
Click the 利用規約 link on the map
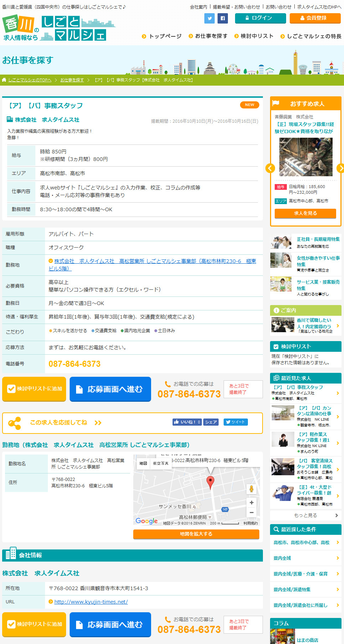tap(250, 523)
